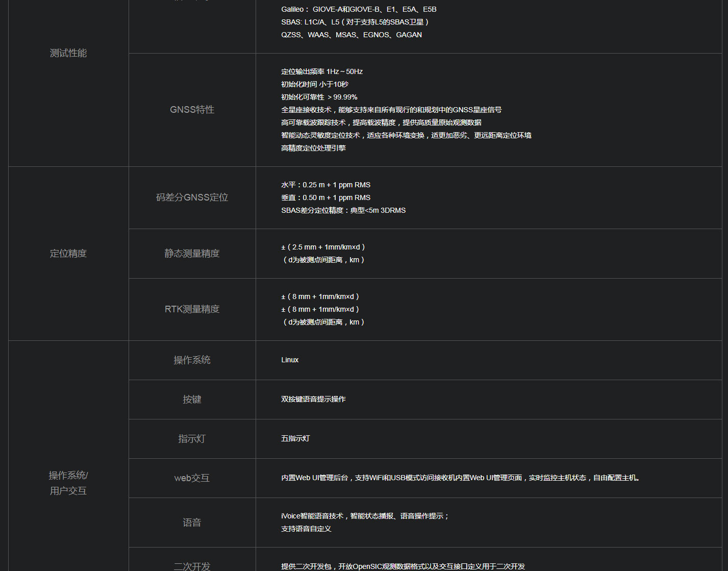Click the 五指示灯 value text
728x571 pixels.
(x=295, y=438)
